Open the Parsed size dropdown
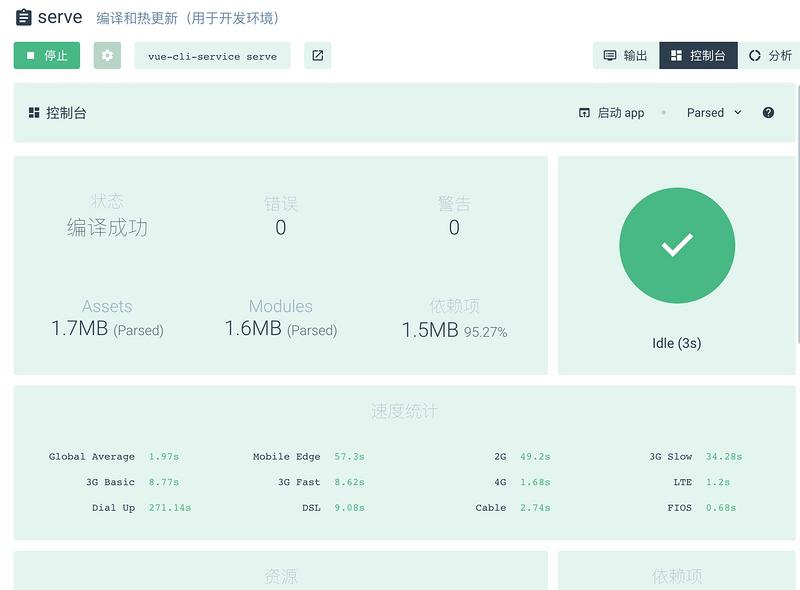Screen dimensions: 800x590 click(x=714, y=112)
